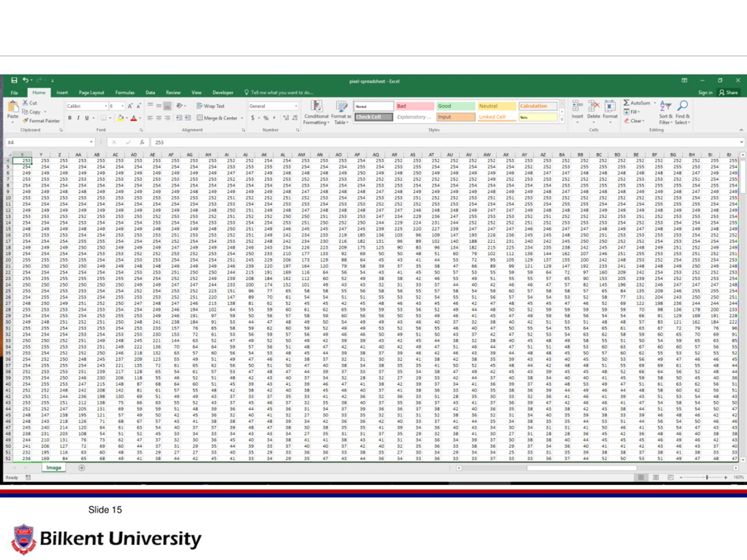
Task: Click AutoSum sigma button
Action: 637,103
